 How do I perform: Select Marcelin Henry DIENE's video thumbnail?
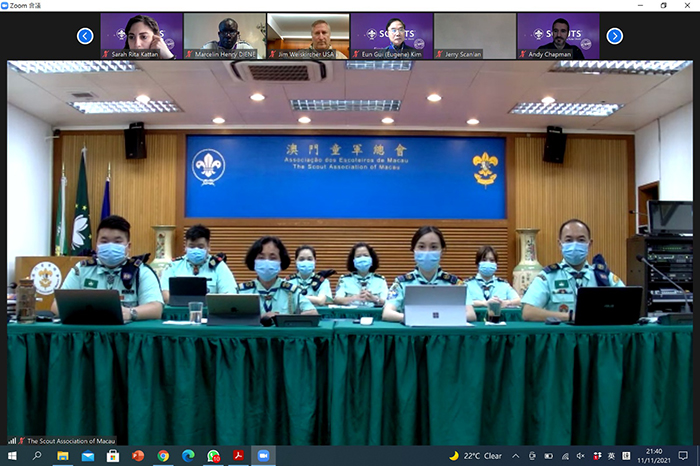pos(225,36)
